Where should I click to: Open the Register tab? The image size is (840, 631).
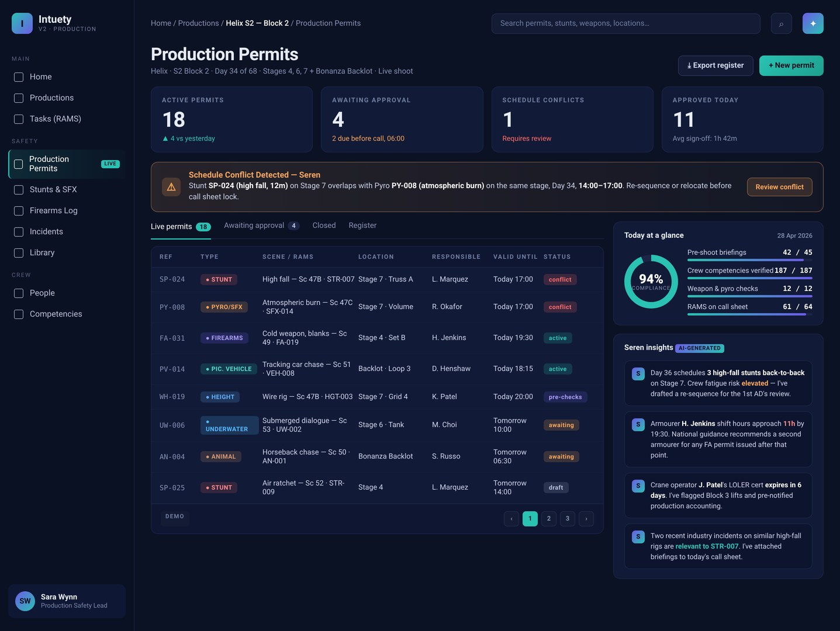[362, 225]
